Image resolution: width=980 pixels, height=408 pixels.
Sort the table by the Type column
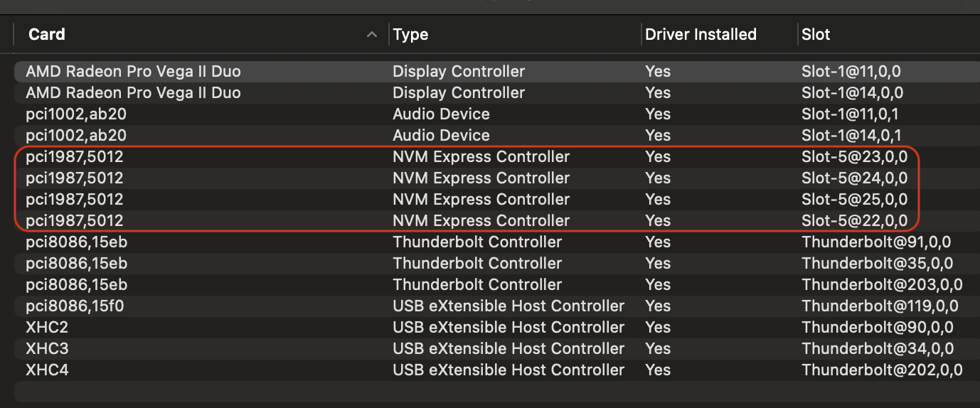410,34
